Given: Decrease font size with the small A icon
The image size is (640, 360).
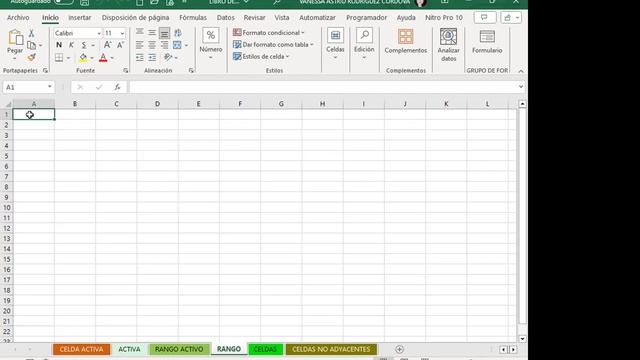Looking at the screenshot, I should click(x=120, y=45).
